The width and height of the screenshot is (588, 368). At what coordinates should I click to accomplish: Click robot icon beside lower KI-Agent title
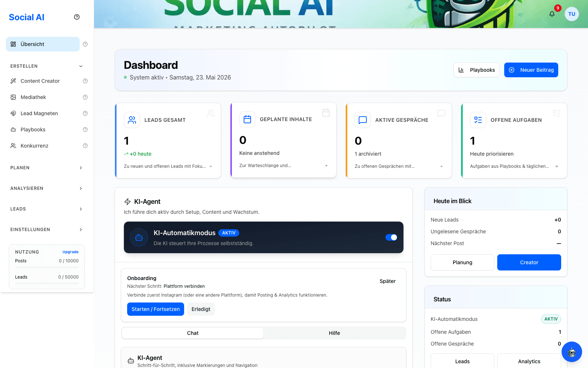click(131, 361)
